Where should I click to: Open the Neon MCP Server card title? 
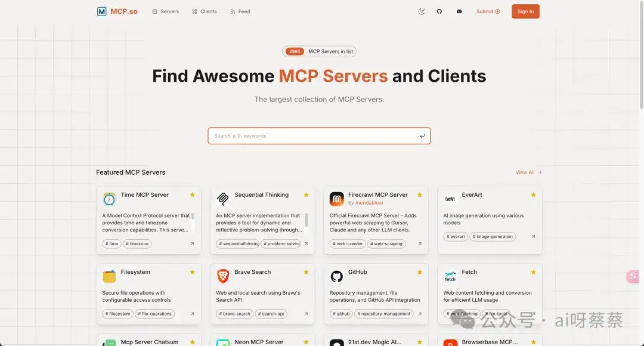tap(259, 342)
